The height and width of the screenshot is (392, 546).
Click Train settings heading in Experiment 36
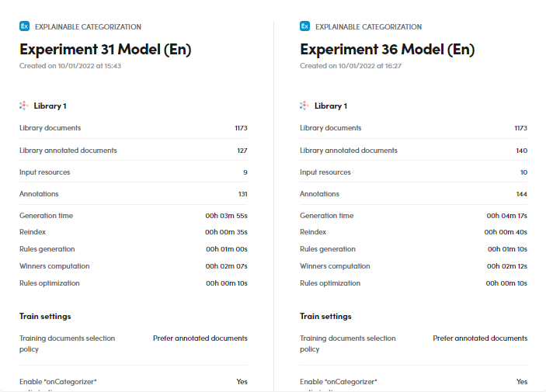coord(325,317)
